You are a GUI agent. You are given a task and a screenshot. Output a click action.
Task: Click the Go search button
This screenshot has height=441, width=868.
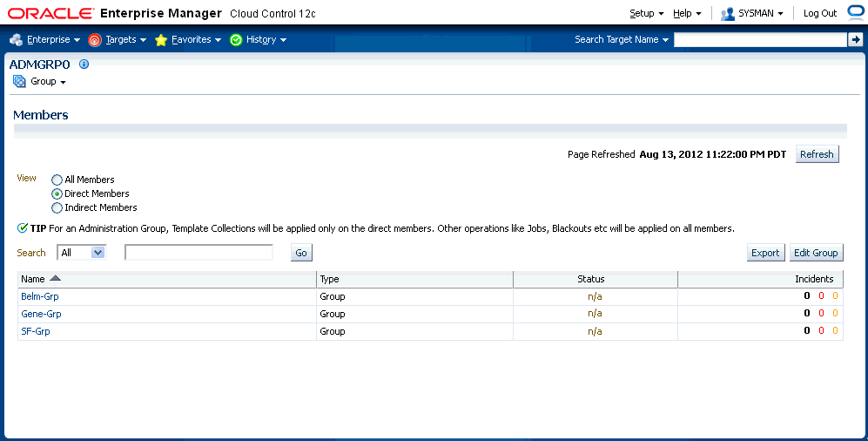[301, 253]
